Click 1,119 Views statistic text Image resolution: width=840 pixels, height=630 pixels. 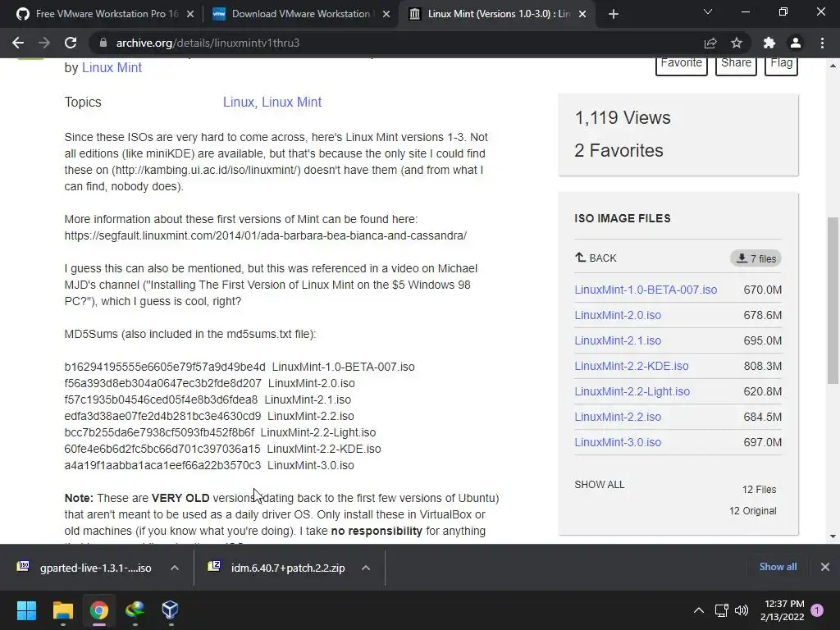click(623, 118)
